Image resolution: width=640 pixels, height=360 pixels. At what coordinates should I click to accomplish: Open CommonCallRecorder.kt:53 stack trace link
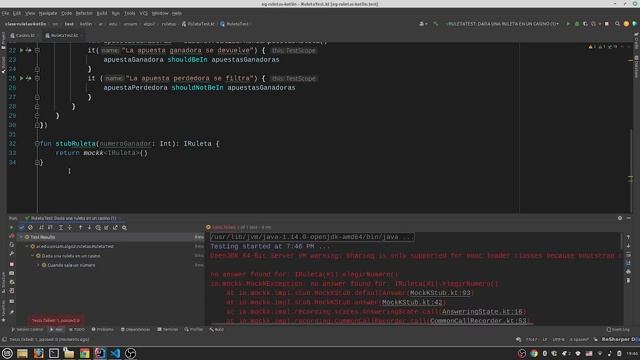pyautogui.click(x=478, y=321)
